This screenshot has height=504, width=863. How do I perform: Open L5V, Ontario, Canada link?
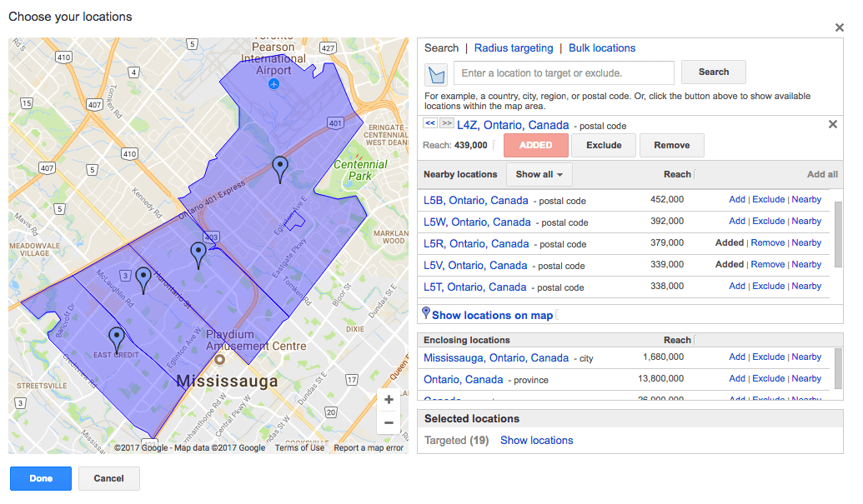pos(475,266)
